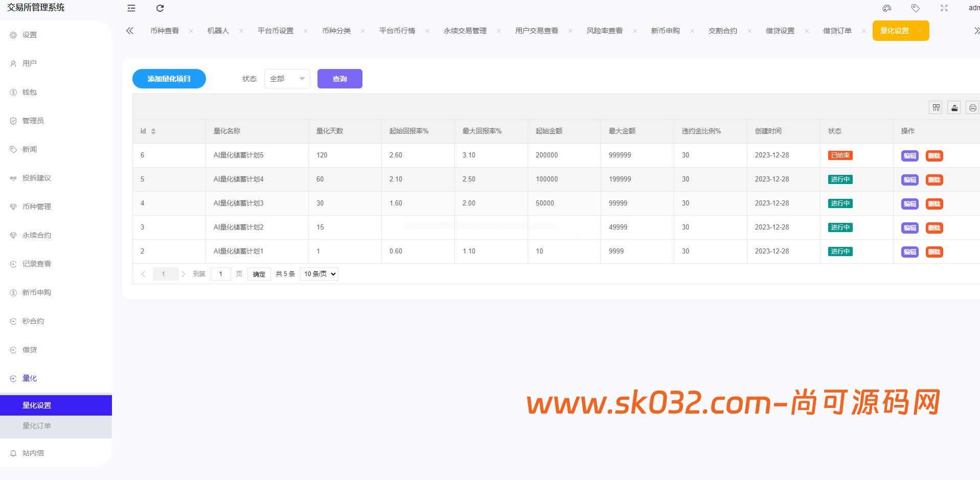980x480 pixels.
Task: Click the 查询 button
Action: 339,79
